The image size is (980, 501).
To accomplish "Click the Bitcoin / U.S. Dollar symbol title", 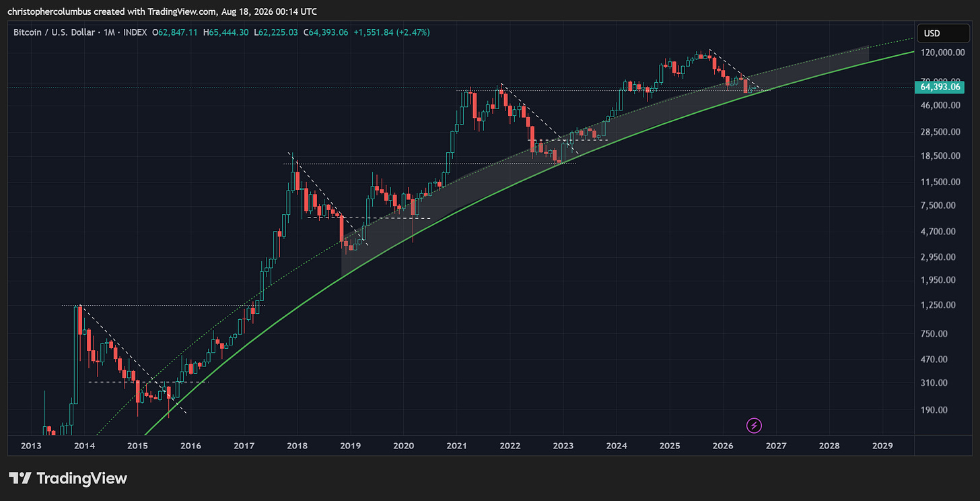I will (54, 32).
